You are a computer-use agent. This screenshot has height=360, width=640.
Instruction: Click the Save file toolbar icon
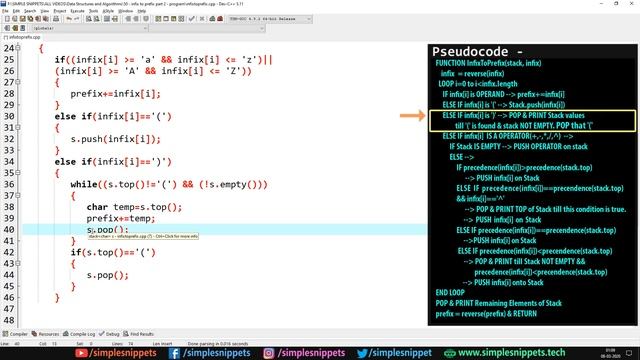[22, 19]
